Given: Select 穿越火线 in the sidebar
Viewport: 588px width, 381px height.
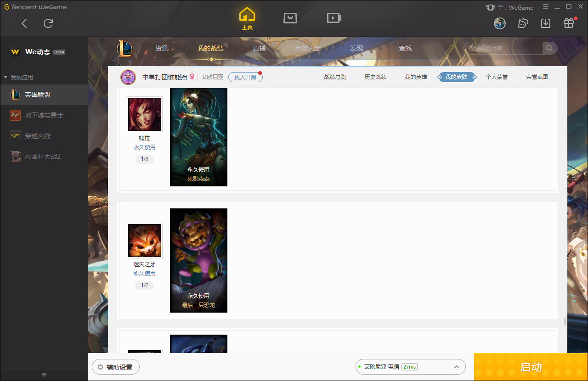Looking at the screenshot, I should click(x=44, y=136).
